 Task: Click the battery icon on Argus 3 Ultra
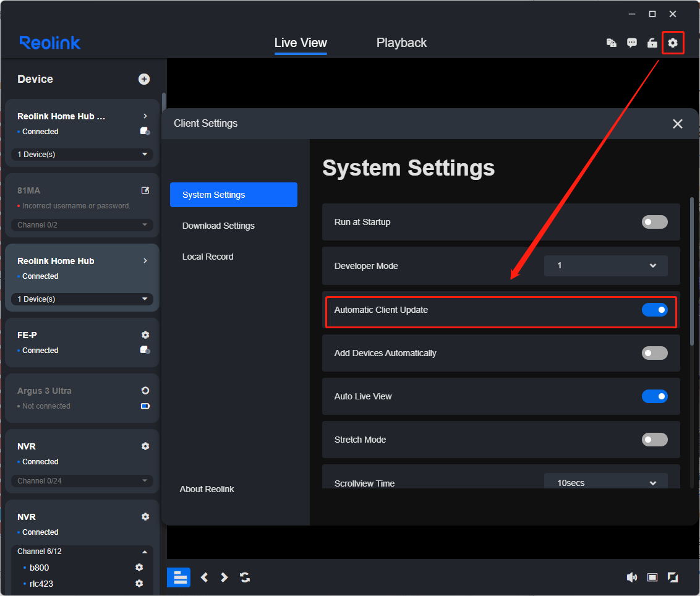pos(145,406)
